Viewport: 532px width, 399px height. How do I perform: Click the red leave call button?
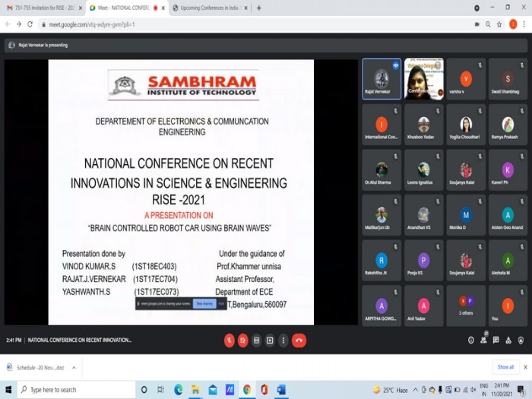pos(299,340)
